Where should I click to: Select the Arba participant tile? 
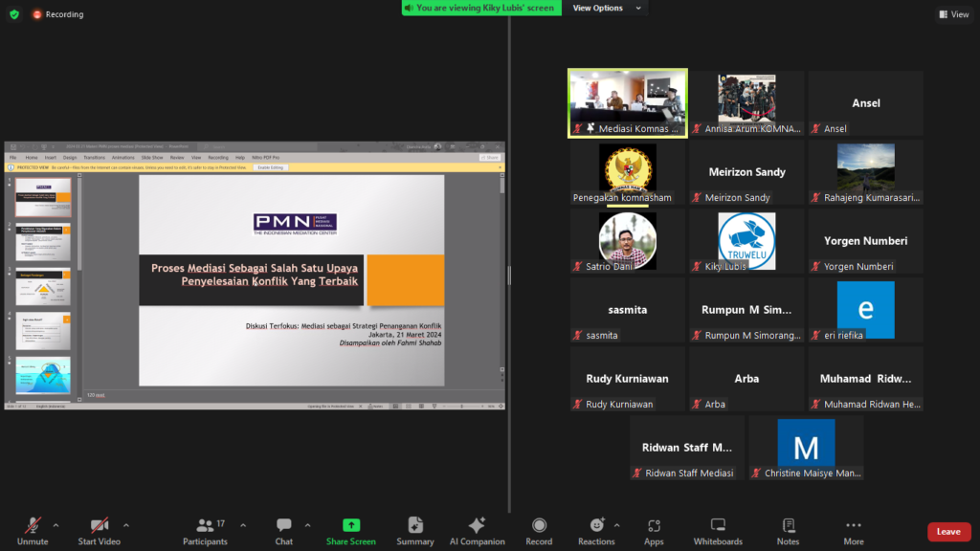(x=746, y=379)
